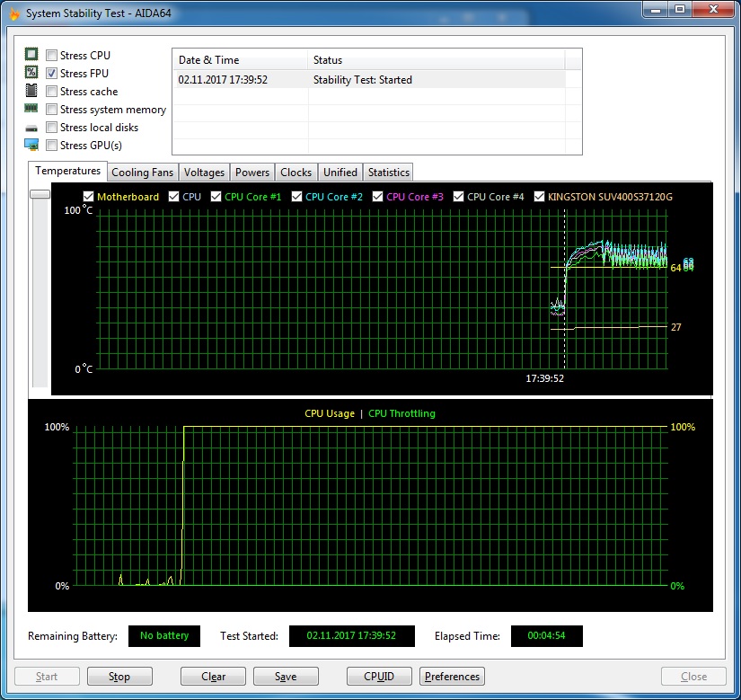741x700 pixels.
Task: Click the CPU Usage graph label
Action: (330, 413)
